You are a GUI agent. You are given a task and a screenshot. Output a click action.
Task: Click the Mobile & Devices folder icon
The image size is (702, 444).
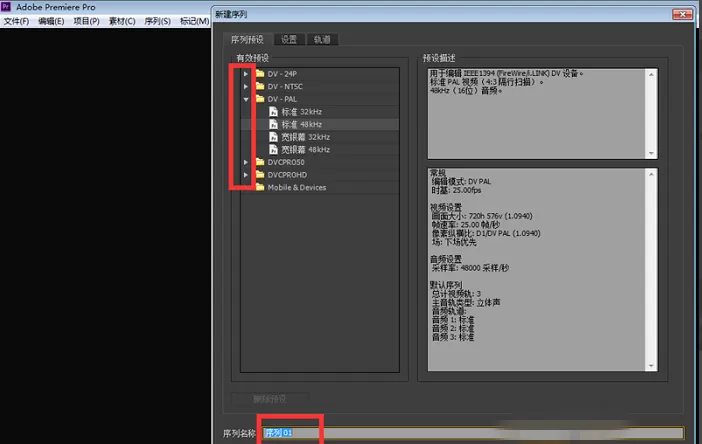pos(260,187)
